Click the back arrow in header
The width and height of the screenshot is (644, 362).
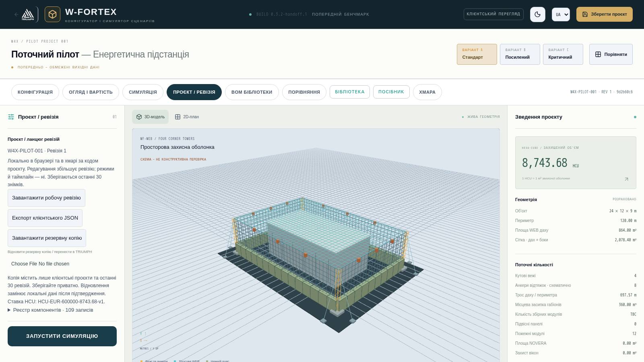[17, 14]
